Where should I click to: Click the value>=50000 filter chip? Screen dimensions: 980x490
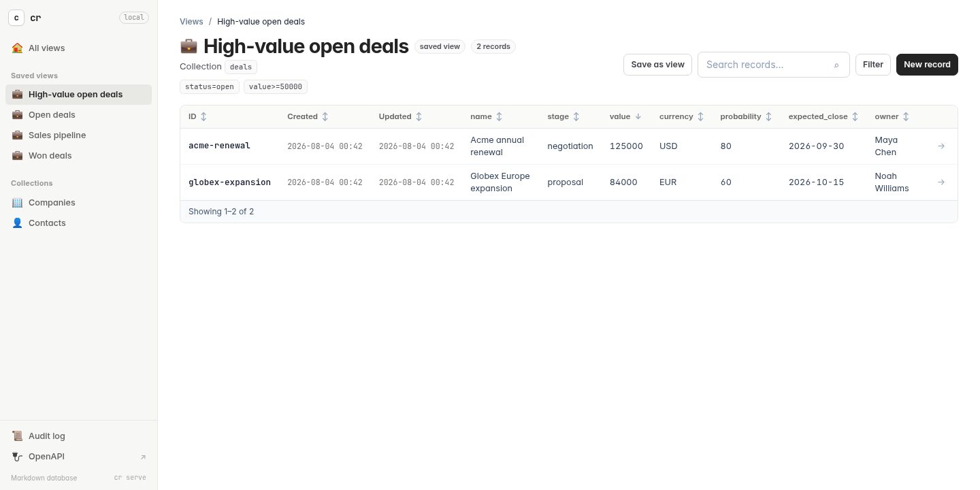pyautogui.click(x=276, y=87)
